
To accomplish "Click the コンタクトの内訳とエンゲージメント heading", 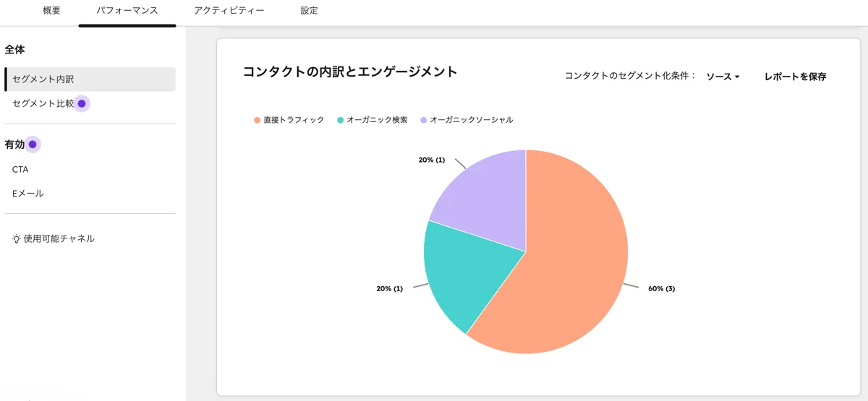I will pos(350,72).
